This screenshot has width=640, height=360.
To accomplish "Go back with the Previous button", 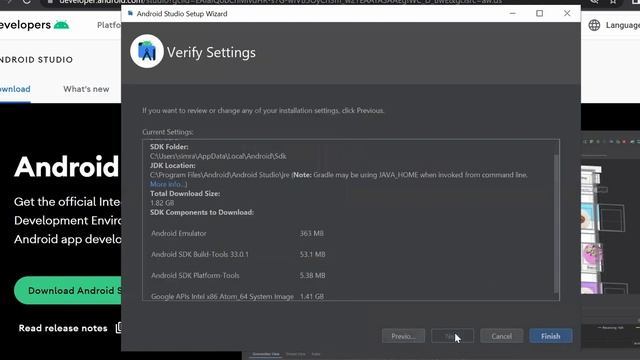I will (403, 336).
